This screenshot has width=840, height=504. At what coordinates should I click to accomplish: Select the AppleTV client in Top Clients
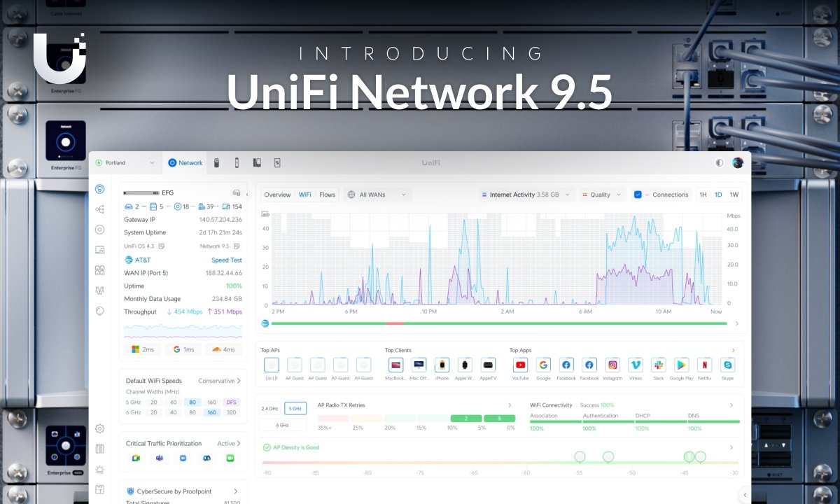(x=488, y=365)
